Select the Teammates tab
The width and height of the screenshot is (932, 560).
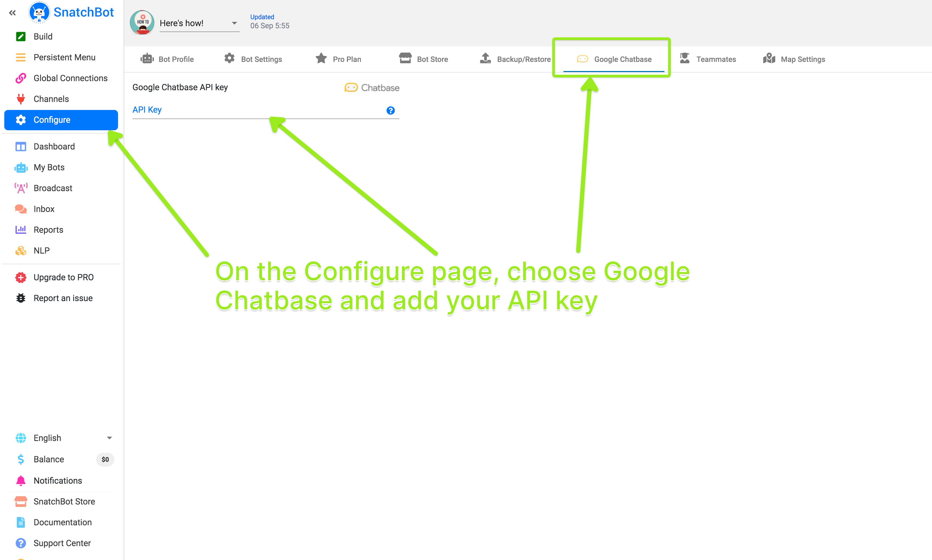click(x=708, y=59)
